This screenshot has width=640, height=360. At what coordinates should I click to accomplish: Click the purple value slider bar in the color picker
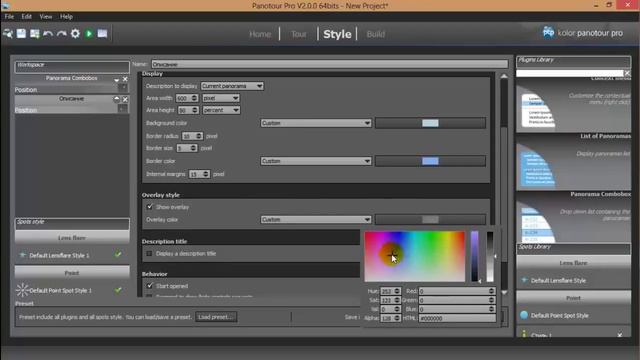pyautogui.click(x=474, y=256)
